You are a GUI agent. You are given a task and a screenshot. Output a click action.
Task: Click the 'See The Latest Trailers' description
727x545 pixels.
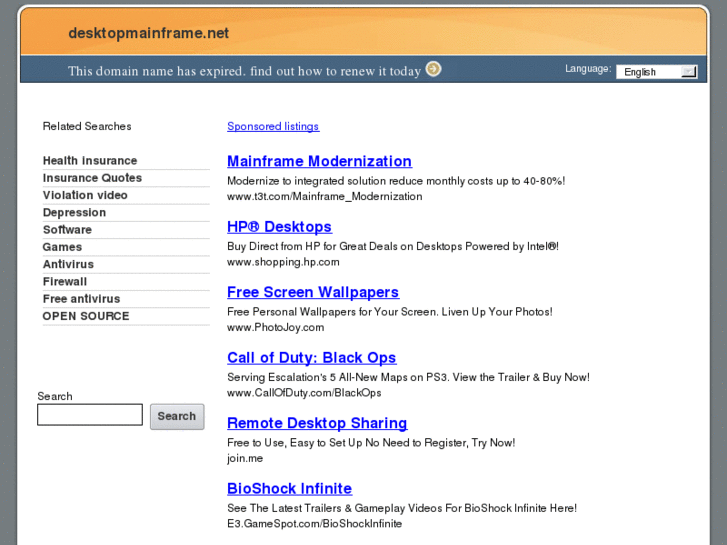(x=402, y=508)
